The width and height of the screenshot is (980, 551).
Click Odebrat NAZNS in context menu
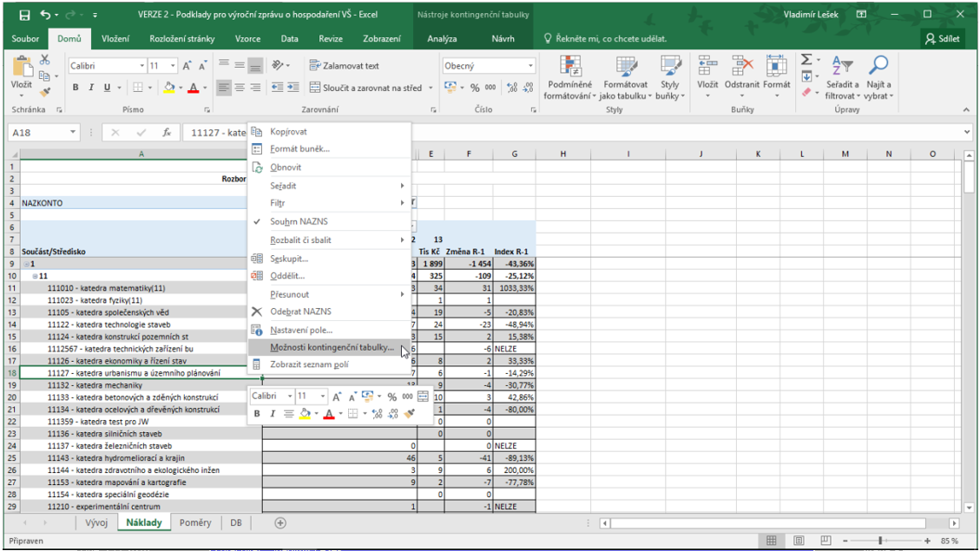(329, 312)
